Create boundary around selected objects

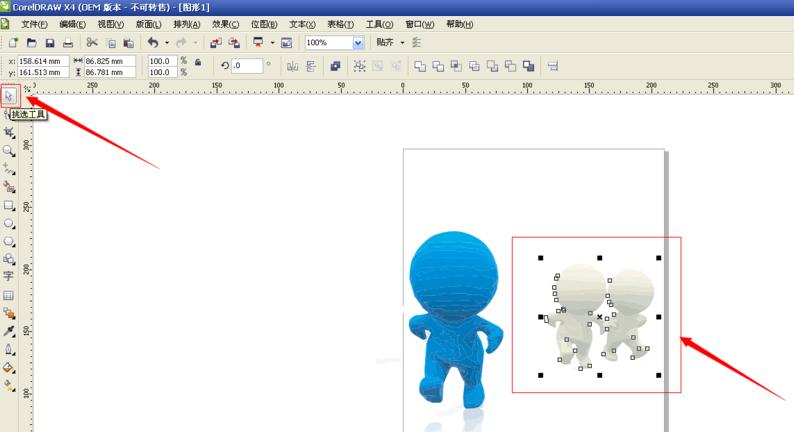[529, 66]
